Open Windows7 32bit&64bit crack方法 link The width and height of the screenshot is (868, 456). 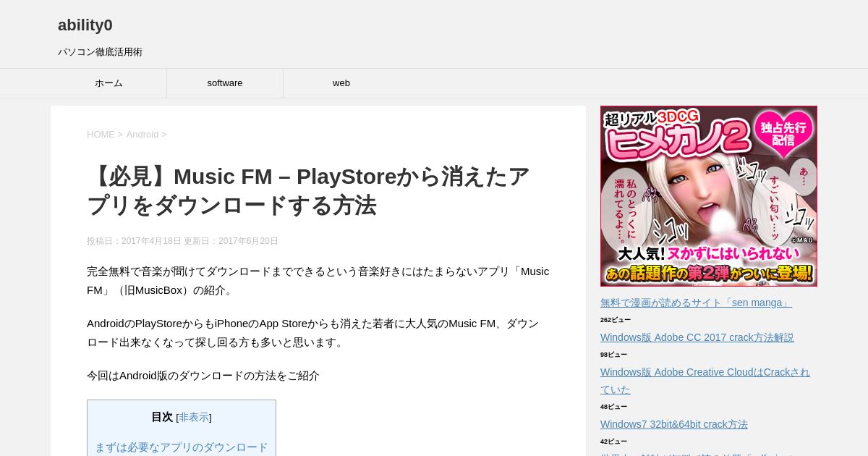pos(674,424)
